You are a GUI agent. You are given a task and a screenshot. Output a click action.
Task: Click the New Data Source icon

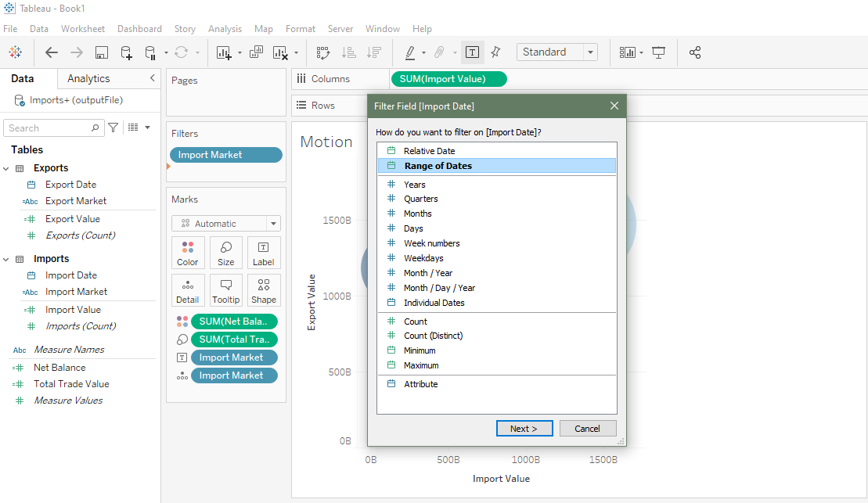(x=126, y=52)
